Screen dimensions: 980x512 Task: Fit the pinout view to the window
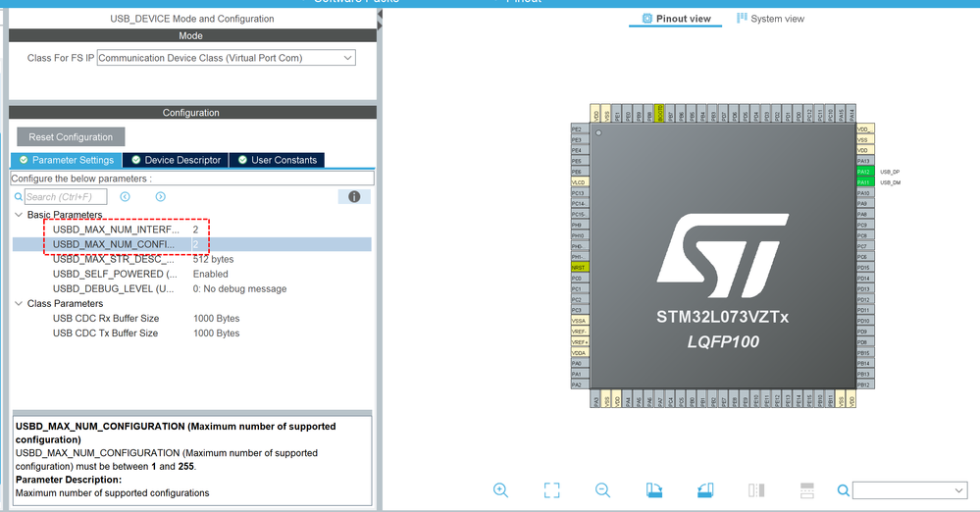tap(552, 490)
